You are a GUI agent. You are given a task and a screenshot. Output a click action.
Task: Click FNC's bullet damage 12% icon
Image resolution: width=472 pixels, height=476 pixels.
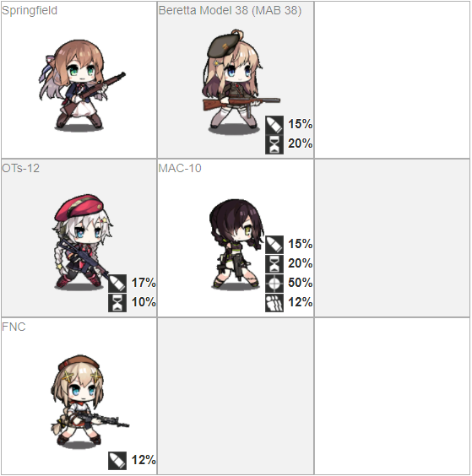coord(117,461)
